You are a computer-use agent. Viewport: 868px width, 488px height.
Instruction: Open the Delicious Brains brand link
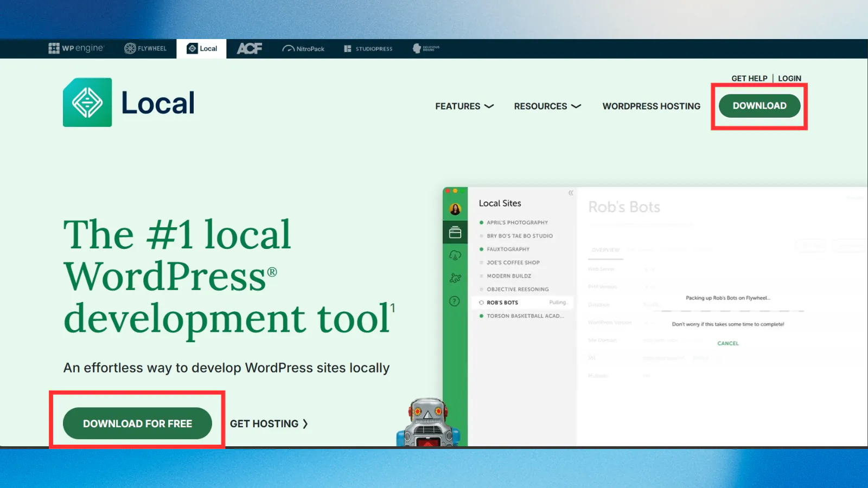pos(426,48)
